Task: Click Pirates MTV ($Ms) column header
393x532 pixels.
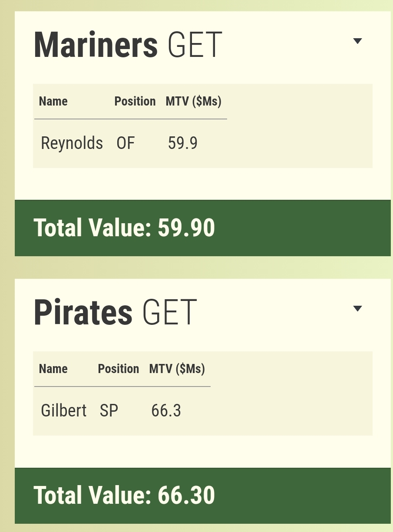Action: pos(177,369)
